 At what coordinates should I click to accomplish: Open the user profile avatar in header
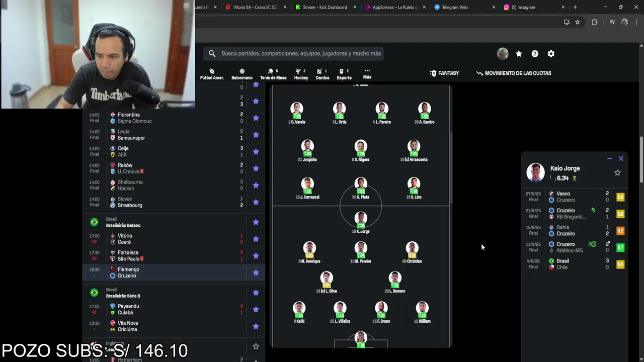click(x=503, y=54)
